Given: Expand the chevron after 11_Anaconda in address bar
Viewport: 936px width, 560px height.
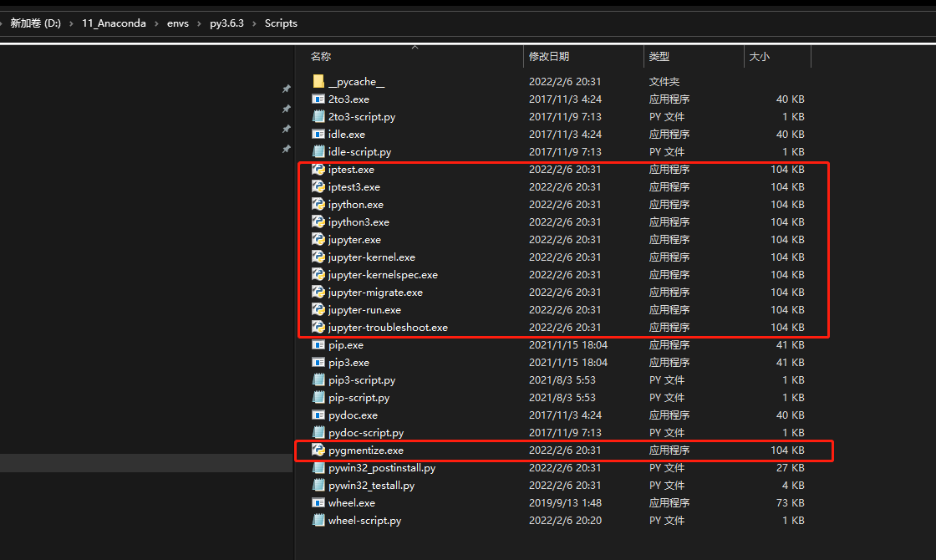Looking at the screenshot, I should coord(156,23).
